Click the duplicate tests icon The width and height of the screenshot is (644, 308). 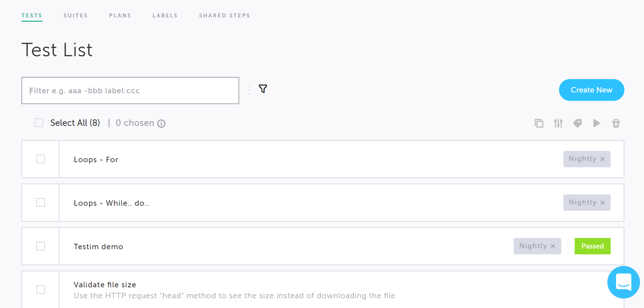point(539,123)
